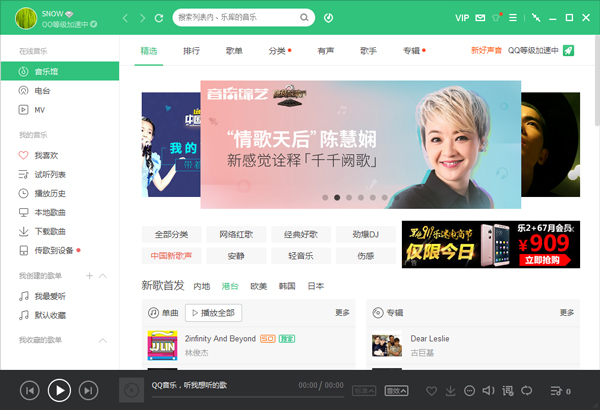Screen dimensions: 600x410
Task: Filter new songs by 港台
Action: pyautogui.click(x=230, y=286)
